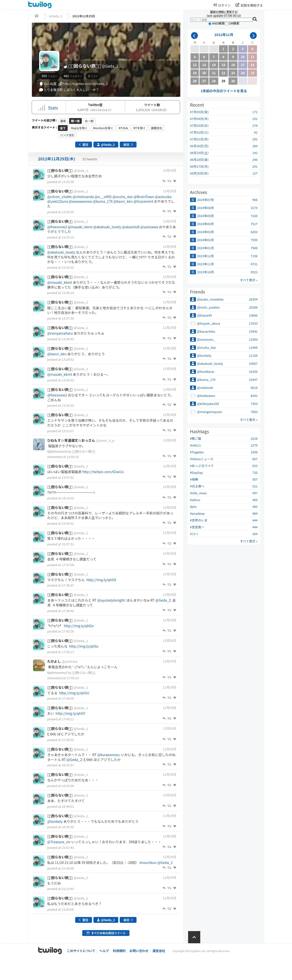Viewport: 292px width, 980px height.
Task: Toggle Replyを除く filter
Action: (80, 128)
